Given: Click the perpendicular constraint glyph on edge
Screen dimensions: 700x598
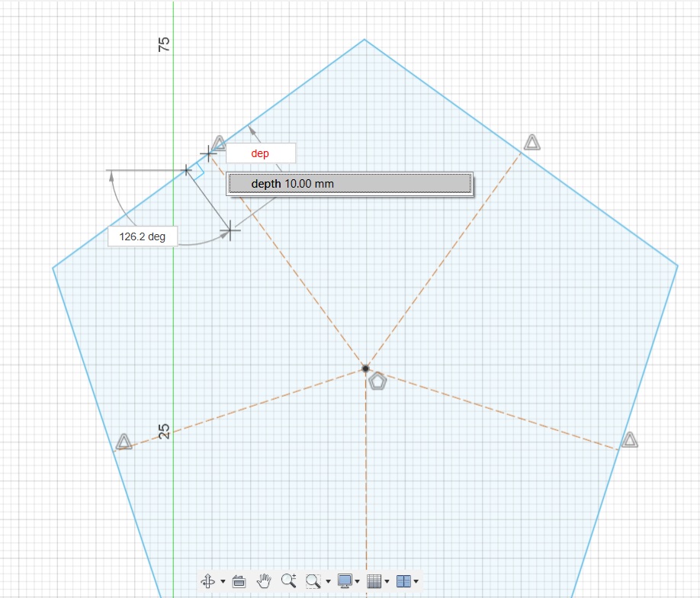Looking at the screenshot, I should 199,172.
